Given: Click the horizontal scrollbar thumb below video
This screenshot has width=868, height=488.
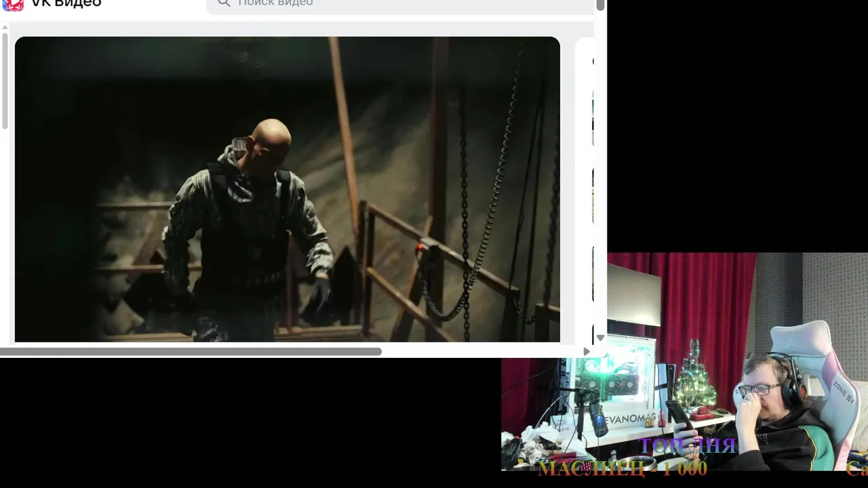Looking at the screenshot, I should pyautogui.click(x=191, y=351).
